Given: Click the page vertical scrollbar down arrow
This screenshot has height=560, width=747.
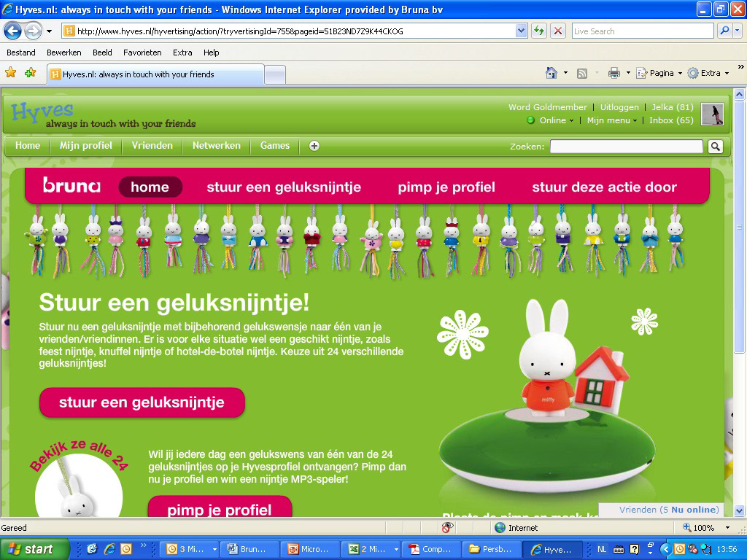Looking at the screenshot, I should (739, 511).
